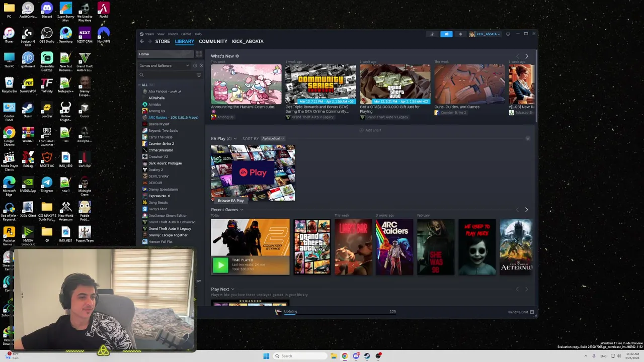Select Hollow Knight desktop shortcut
Screen dimensions: 644x362
pyautogui.click(x=65, y=111)
